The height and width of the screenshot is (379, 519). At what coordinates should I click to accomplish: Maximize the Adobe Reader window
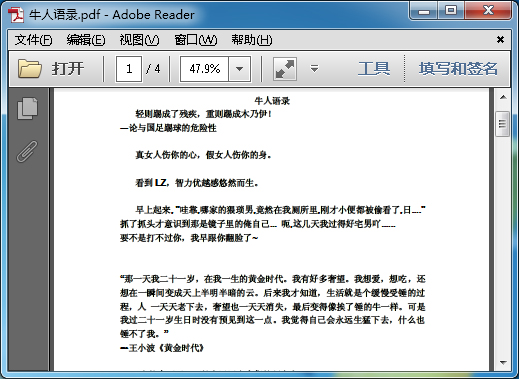[x=451, y=11]
